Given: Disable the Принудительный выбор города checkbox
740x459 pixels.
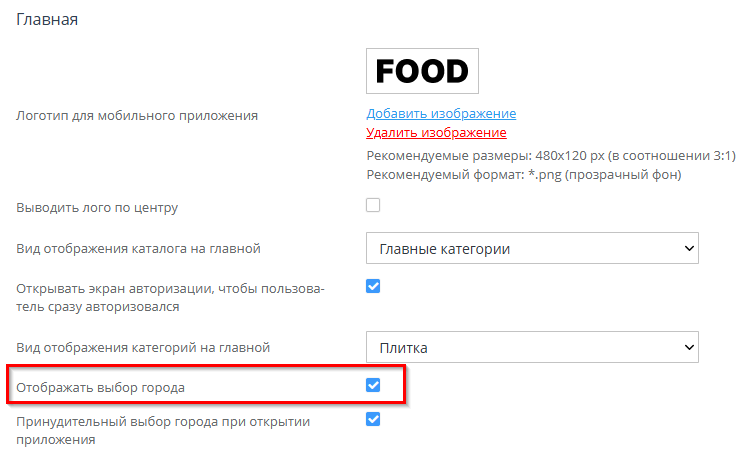Looking at the screenshot, I should [373, 420].
